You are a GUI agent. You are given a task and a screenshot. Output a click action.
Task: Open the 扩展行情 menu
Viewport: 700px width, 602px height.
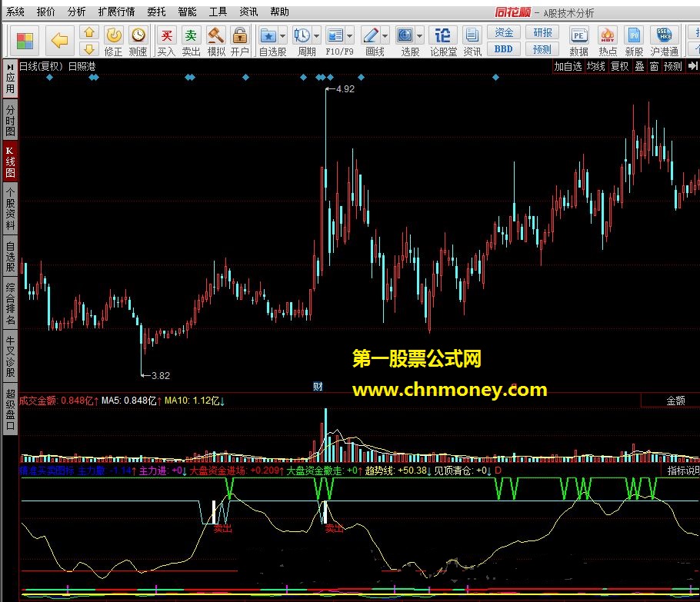pos(116,12)
